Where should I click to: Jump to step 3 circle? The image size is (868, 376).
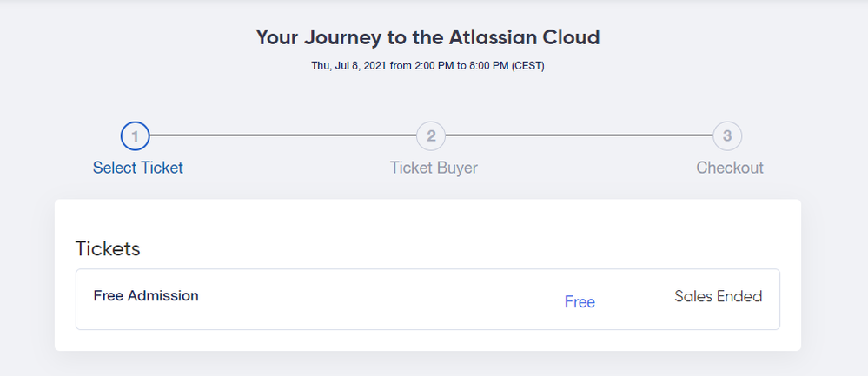click(x=727, y=135)
